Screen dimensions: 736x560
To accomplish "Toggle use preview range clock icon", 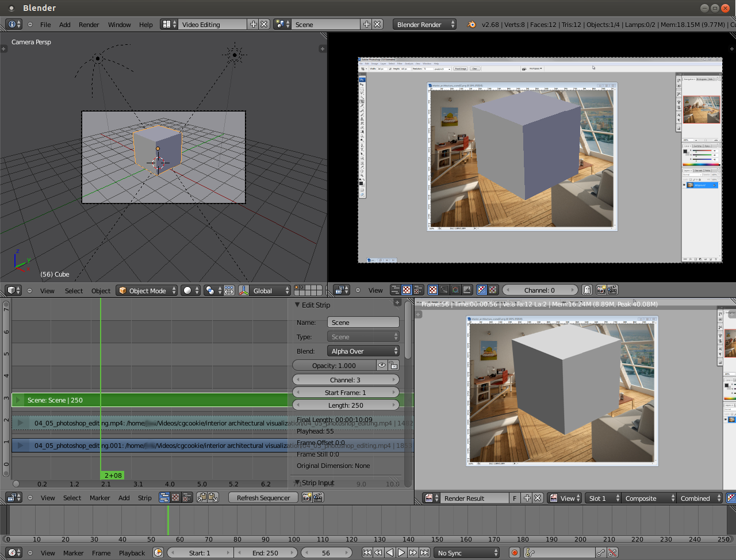I will 158,553.
